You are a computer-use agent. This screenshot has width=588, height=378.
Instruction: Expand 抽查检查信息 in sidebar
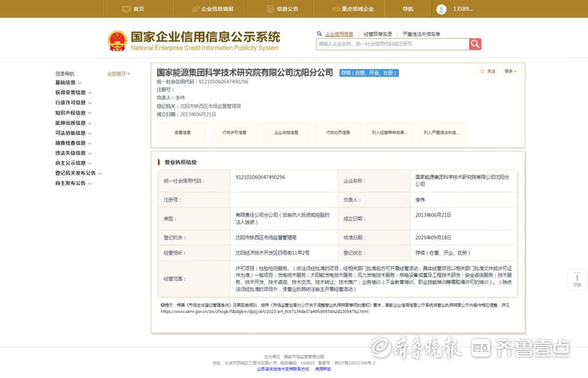(73, 143)
